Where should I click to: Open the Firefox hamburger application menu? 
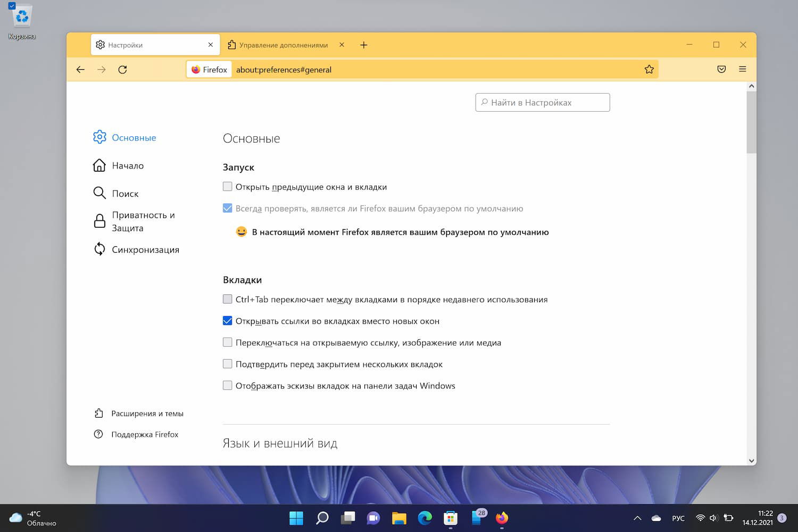[743, 69]
